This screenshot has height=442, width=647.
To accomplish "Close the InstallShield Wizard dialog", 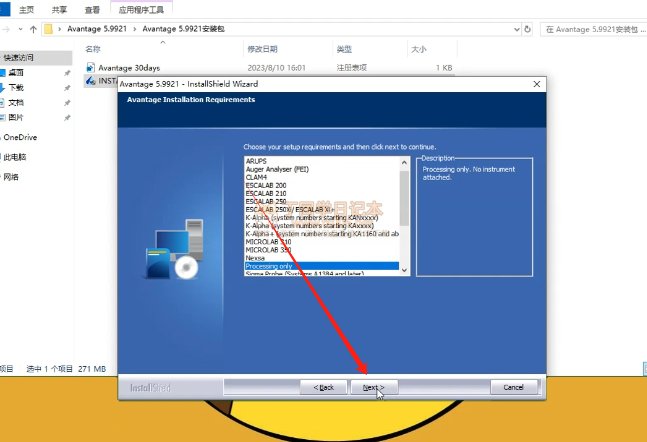I will tap(537, 84).
